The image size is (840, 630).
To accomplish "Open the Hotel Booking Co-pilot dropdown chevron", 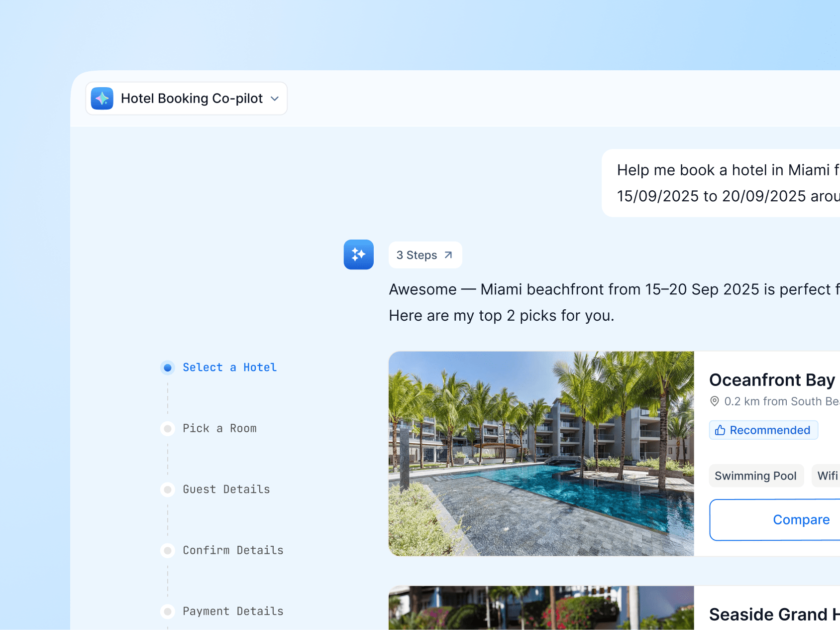I will click(275, 99).
